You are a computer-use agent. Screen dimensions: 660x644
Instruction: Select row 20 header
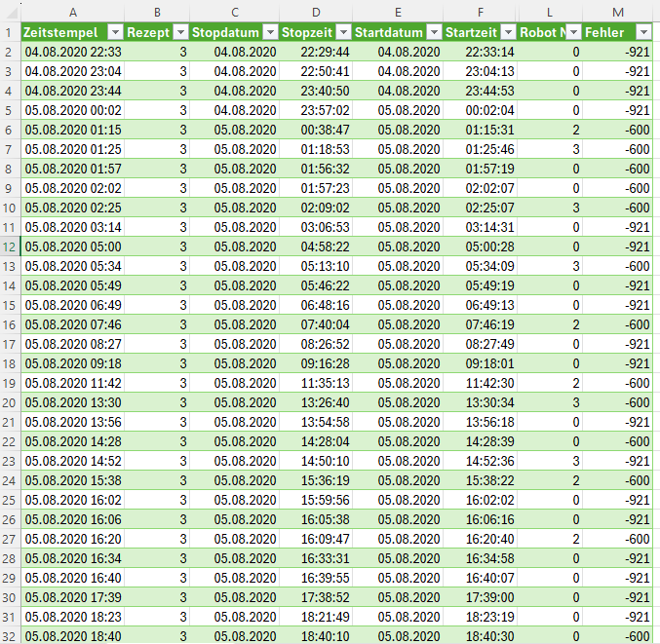pyautogui.click(x=9, y=402)
